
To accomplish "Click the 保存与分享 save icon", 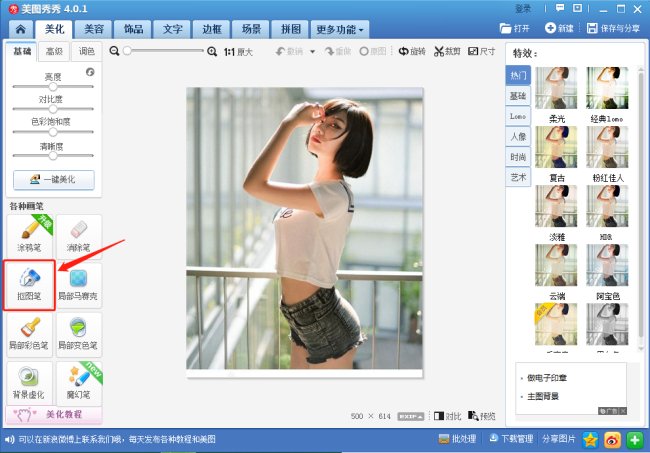I will point(592,28).
